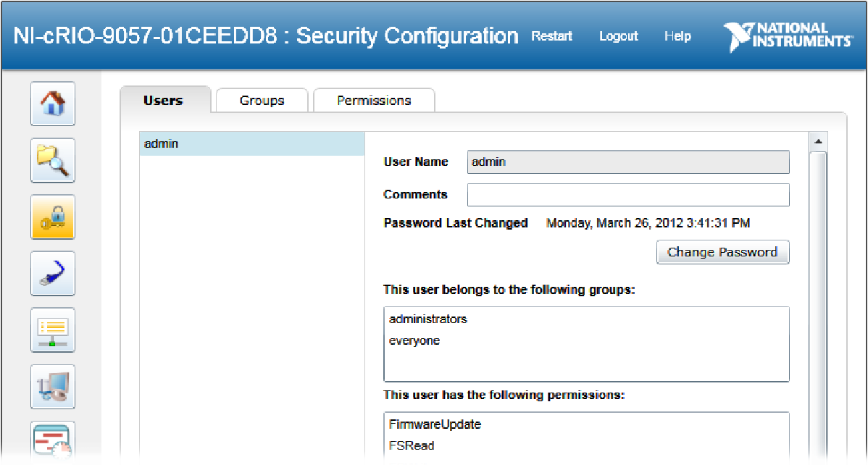Image resolution: width=868 pixels, height=465 pixels.
Task: Select administrators in the groups list
Action: pos(428,319)
